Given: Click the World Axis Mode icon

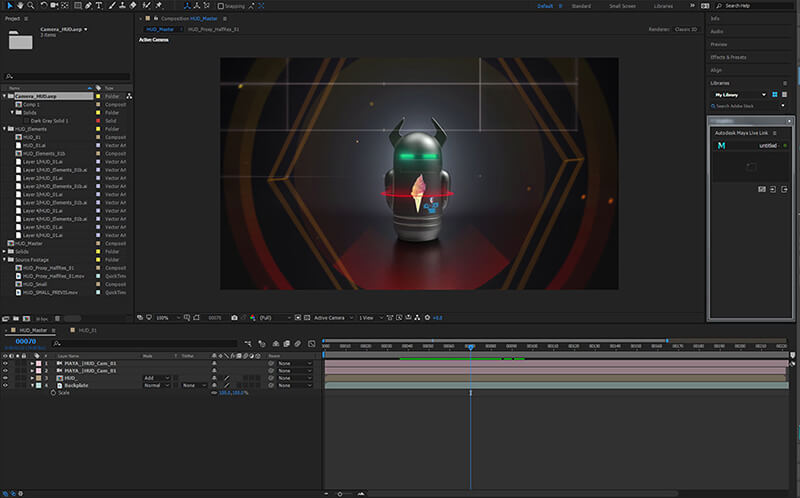Looking at the screenshot, I should (x=196, y=6).
